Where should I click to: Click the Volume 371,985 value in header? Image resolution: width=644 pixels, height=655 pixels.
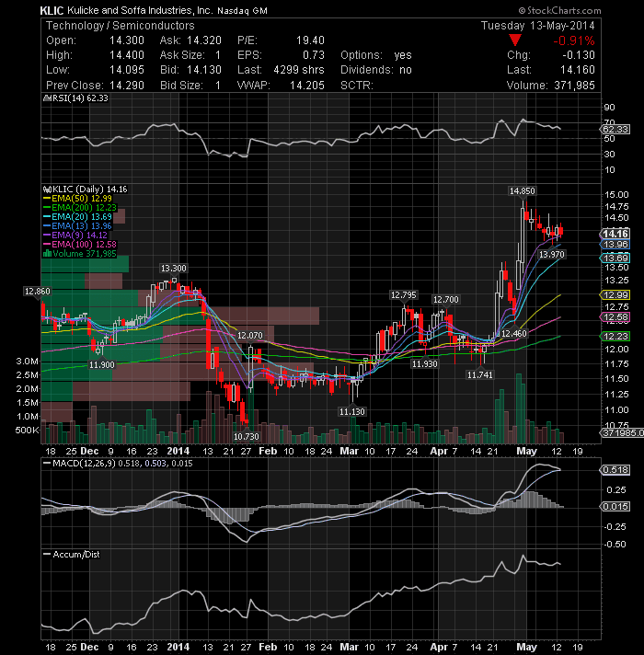(x=575, y=86)
